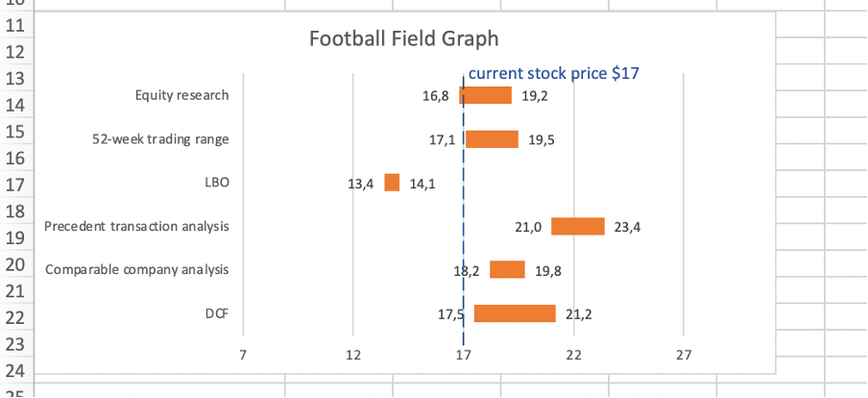This screenshot has height=398, width=868.
Task: Select the 13,4 data label
Action: [x=360, y=183]
